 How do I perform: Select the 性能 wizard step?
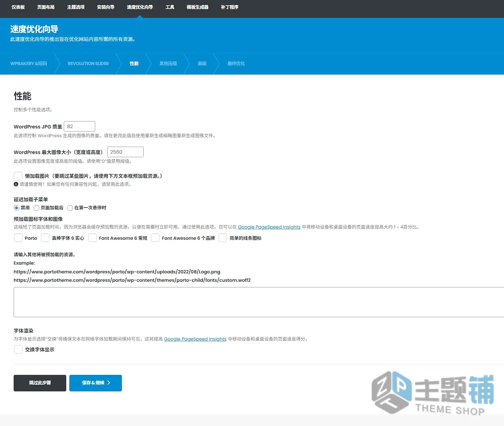pos(134,63)
